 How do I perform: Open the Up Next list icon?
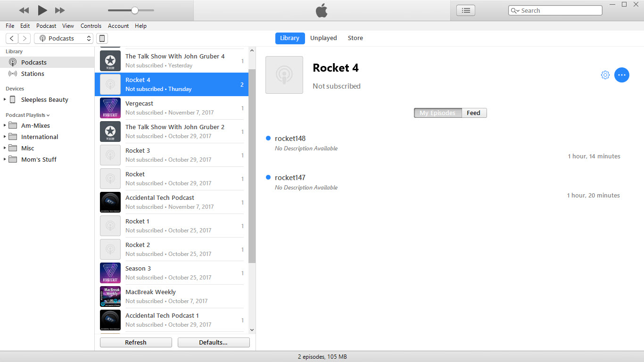click(465, 10)
